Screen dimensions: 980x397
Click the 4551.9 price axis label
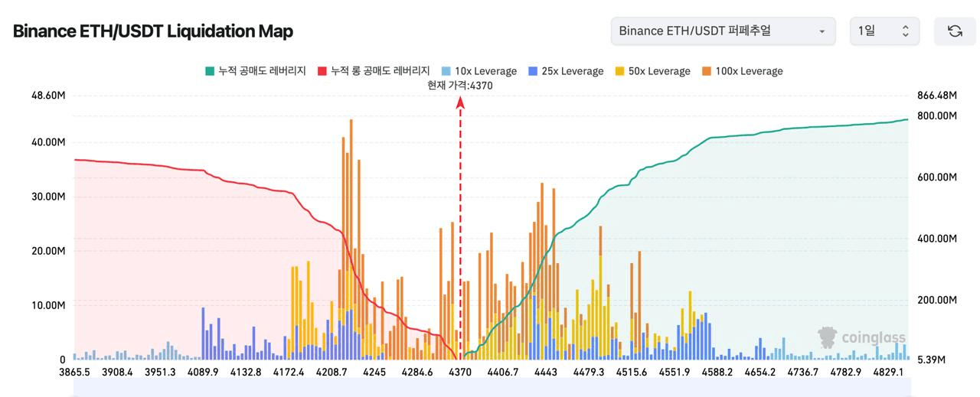(674, 373)
